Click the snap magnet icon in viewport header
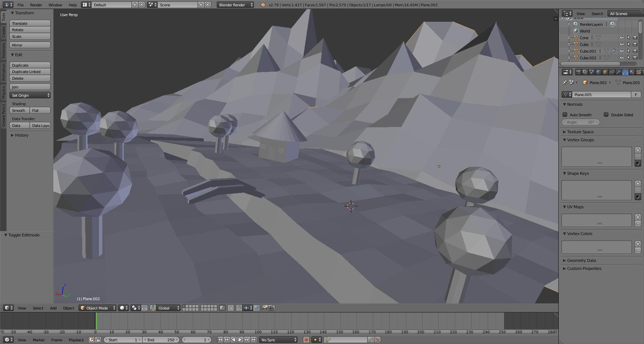 [239, 308]
